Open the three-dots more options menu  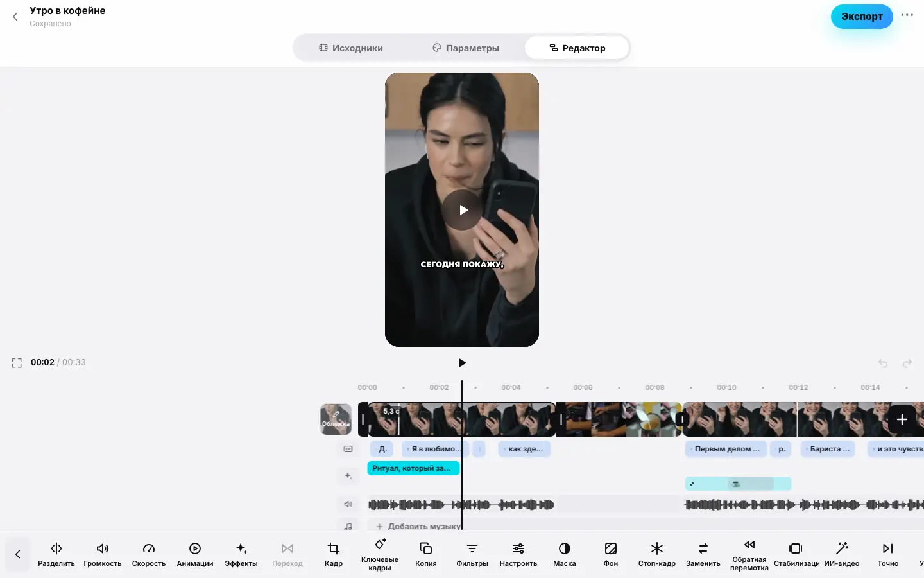(907, 15)
